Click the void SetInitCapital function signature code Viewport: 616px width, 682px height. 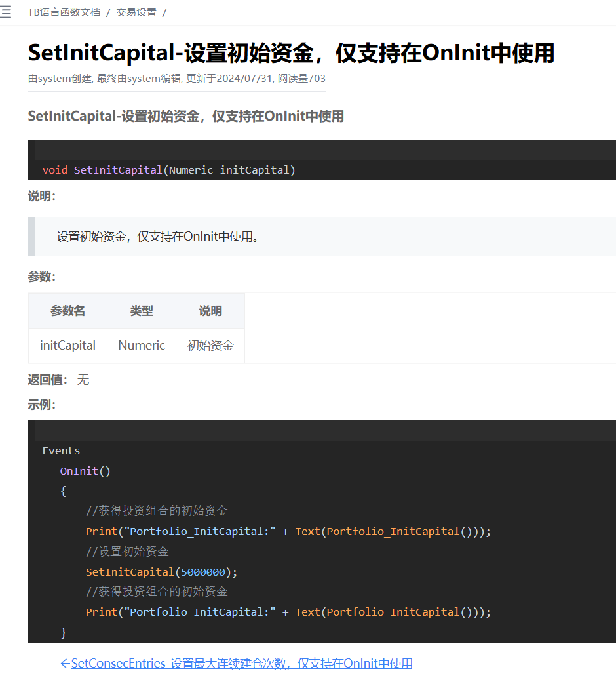point(169,170)
